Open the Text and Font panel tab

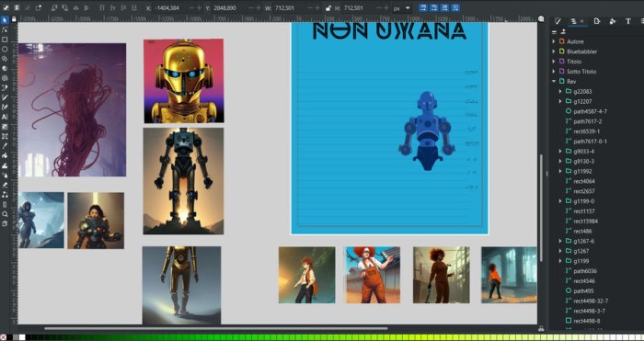coord(628,21)
